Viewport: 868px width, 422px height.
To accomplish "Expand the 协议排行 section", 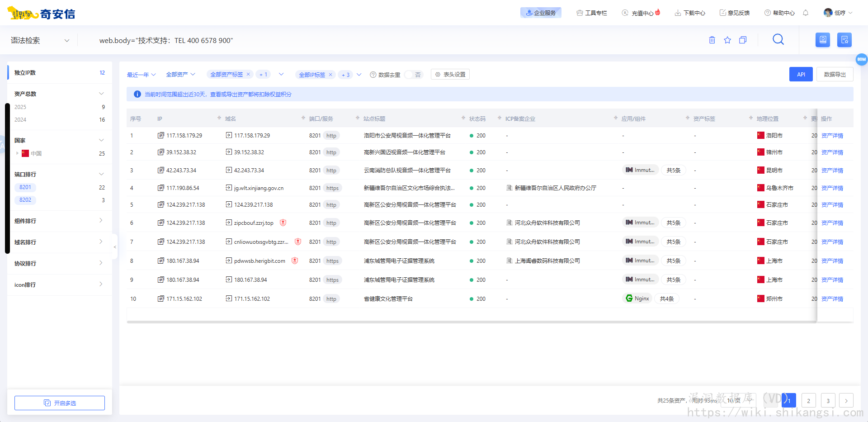I will (x=101, y=263).
